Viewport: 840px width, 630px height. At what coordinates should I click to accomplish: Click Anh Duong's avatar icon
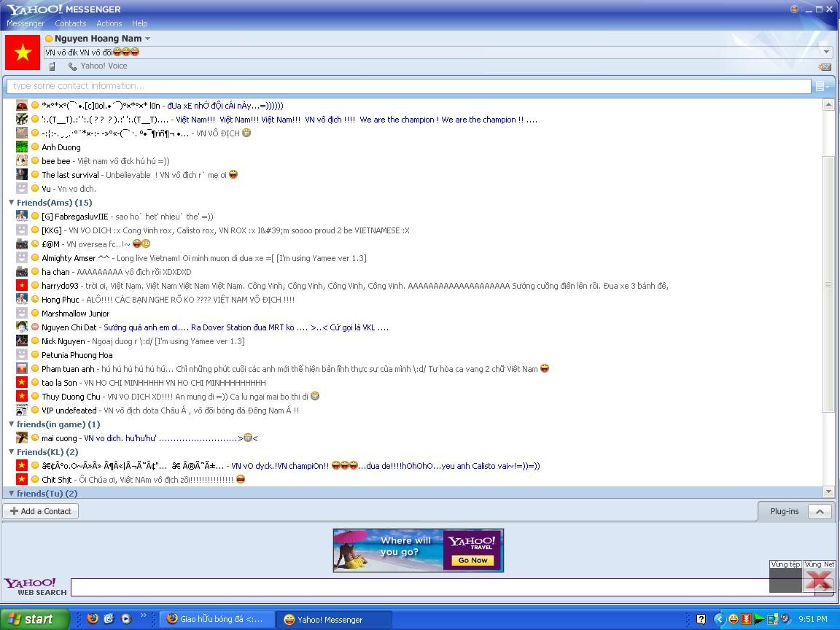[22, 147]
